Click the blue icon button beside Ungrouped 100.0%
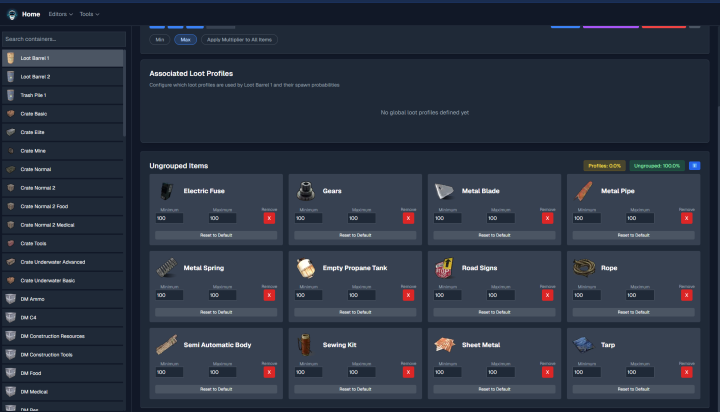The width and height of the screenshot is (720, 412). coord(694,166)
